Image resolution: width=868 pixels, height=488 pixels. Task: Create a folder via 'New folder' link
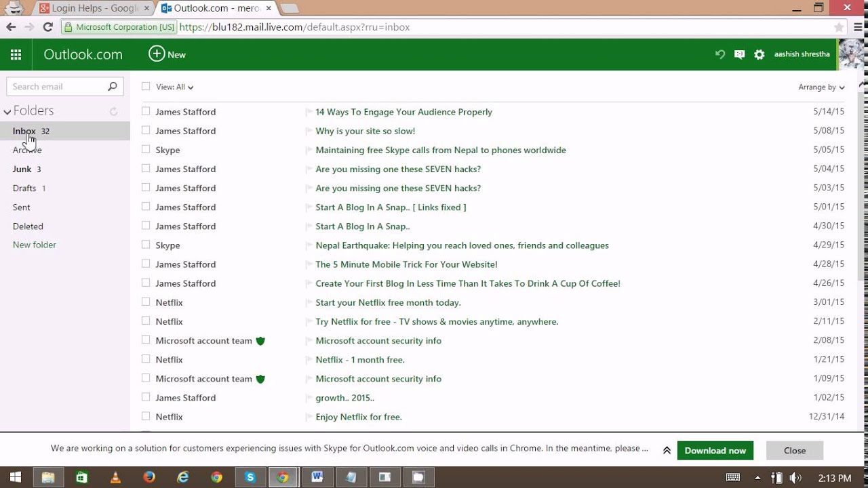coord(35,245)
